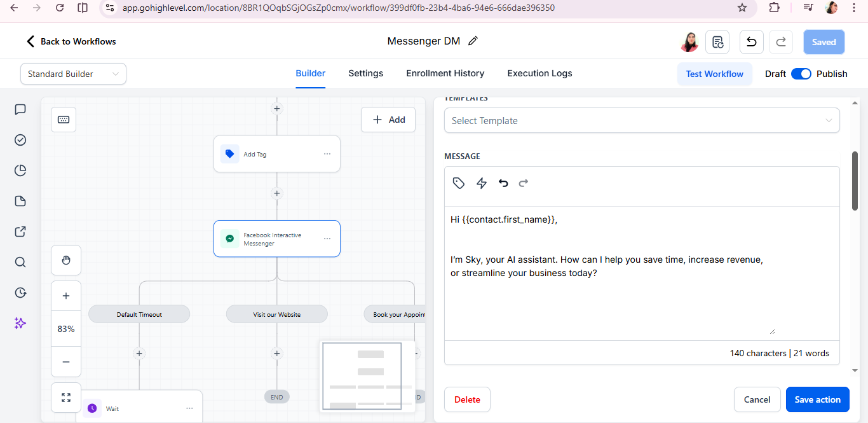Screen dimensions: 868x423
Task: Select the pan hand tool on canvas
Action: click(66, 260)
